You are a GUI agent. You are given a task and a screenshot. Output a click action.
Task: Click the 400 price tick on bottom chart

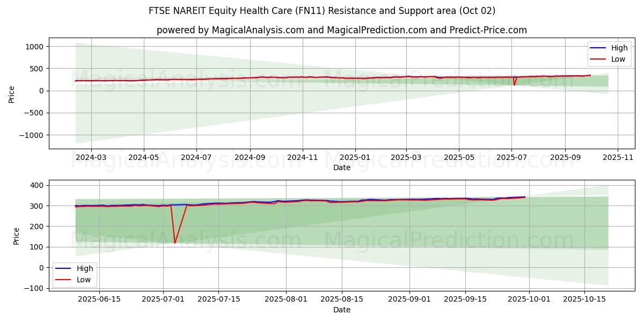(x=37, y=185)
